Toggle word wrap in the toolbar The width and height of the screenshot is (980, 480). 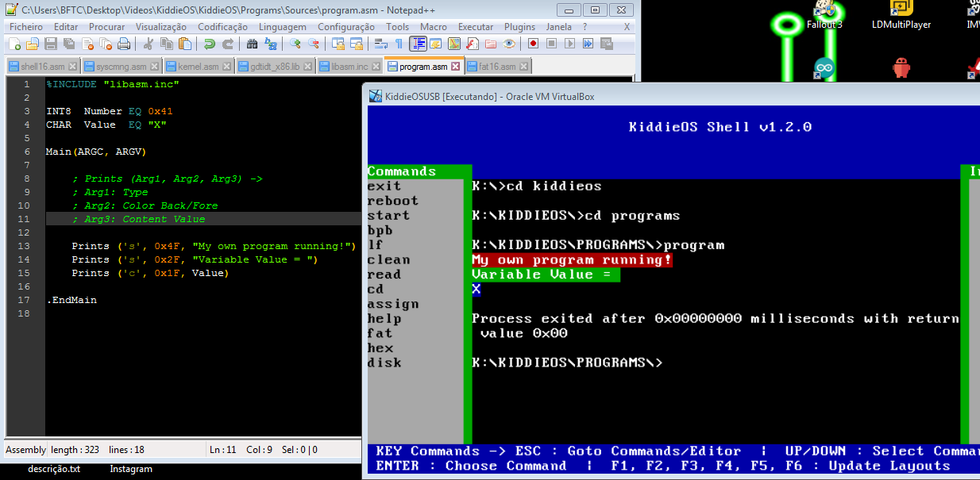coord(382,44)
